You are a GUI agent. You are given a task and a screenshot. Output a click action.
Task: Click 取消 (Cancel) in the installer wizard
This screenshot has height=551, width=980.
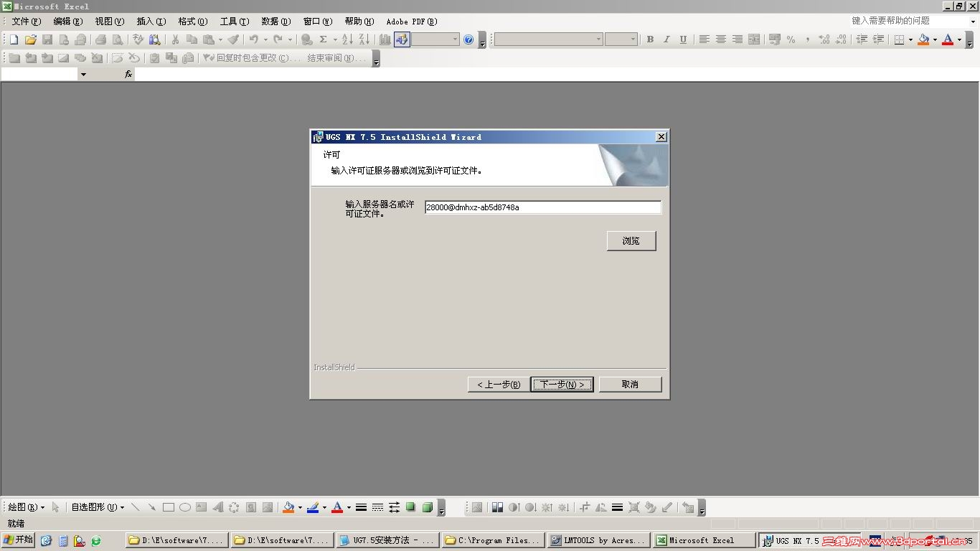pos(630,385)
